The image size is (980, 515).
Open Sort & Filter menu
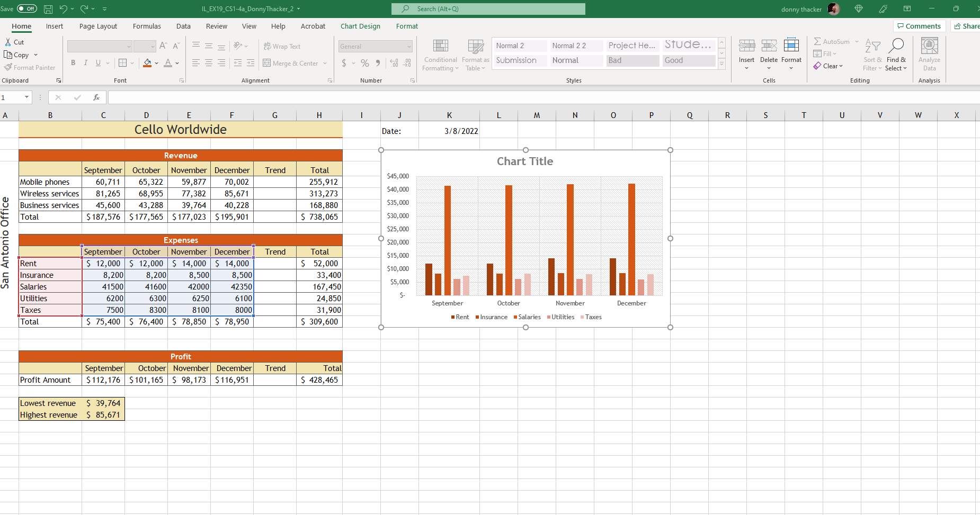tap(872, 55)
